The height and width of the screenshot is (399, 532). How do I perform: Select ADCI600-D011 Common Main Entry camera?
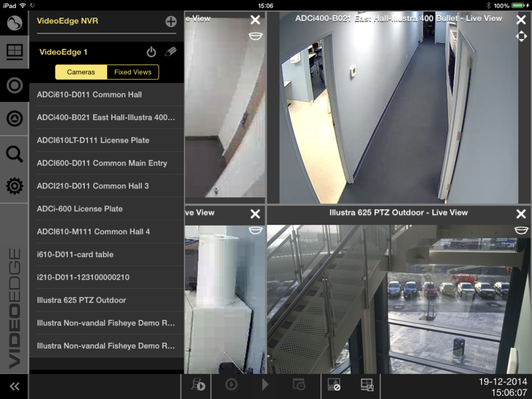pyautogui.click(x=106, y=163)
